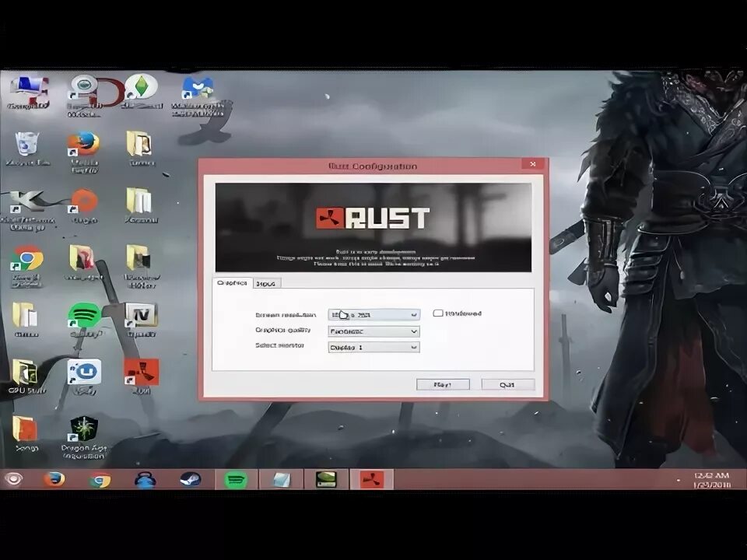
Task: Click the Rust logo banner image
Action: (373, 227)
